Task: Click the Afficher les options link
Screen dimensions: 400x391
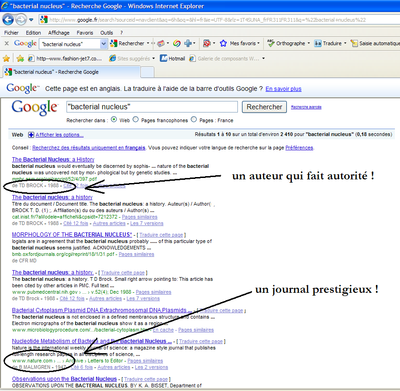Action: [59, 135]
